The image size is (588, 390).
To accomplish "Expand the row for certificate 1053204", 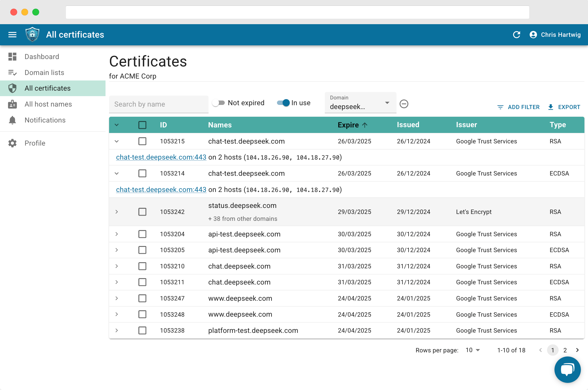I will pos(117,234).
